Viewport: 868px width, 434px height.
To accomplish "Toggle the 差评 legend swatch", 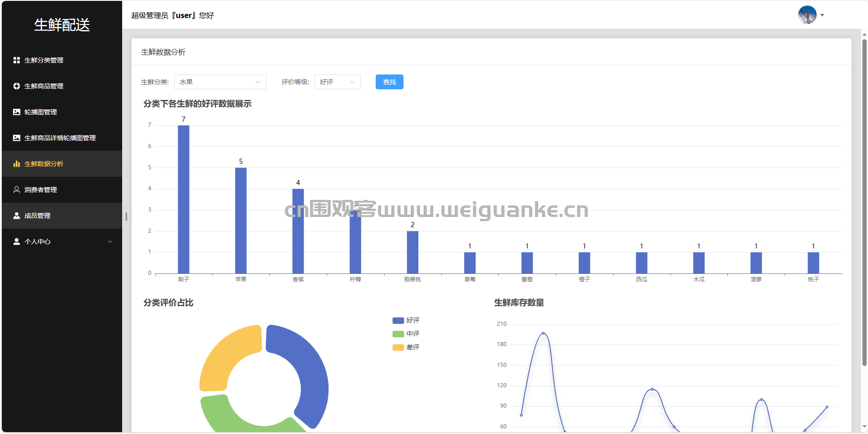I will [398, 347].
